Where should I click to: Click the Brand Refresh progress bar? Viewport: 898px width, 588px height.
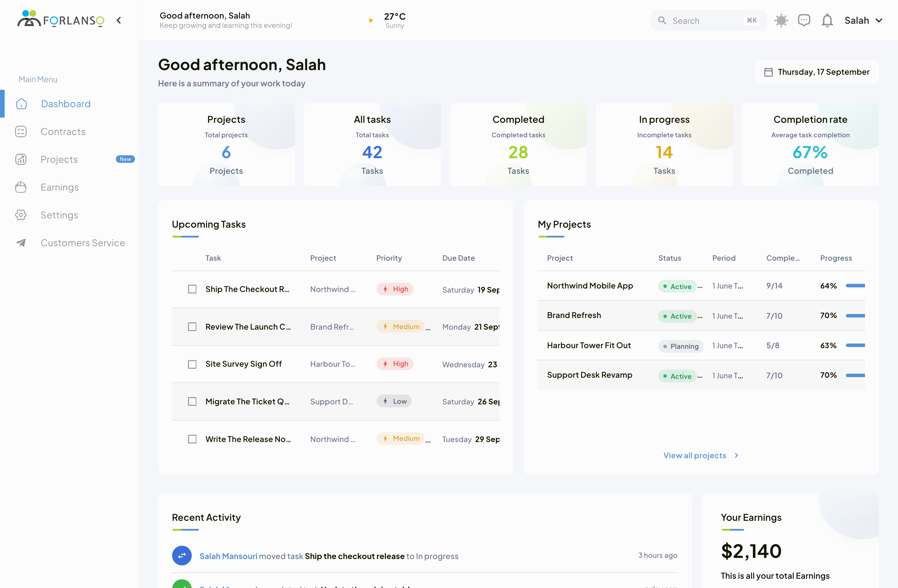coord(855,315)
